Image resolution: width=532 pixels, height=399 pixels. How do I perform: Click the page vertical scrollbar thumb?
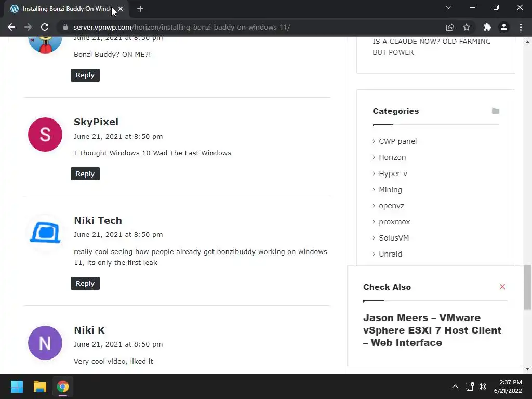(x=527, y=287)
